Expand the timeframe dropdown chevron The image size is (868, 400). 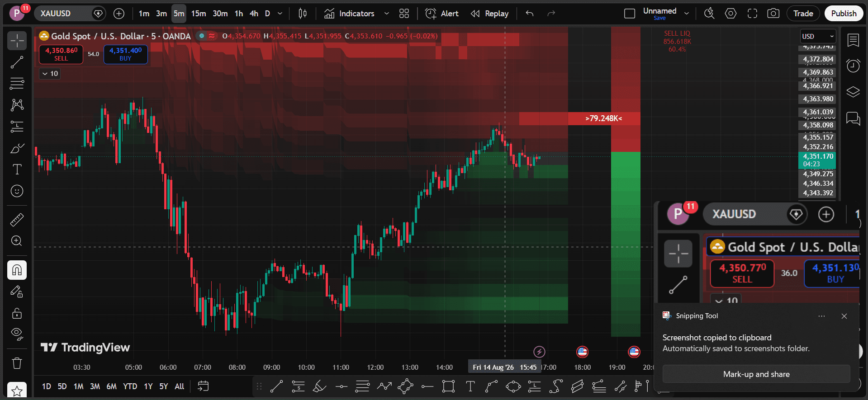pyautogui.click(x=280, y=14)
